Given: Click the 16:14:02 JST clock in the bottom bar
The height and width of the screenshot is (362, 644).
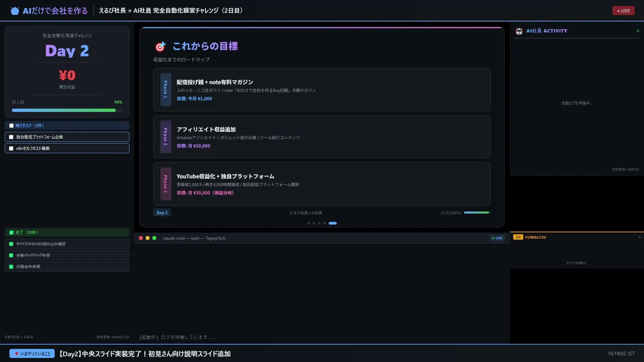Looking at the screenshot, I should 621,353.
